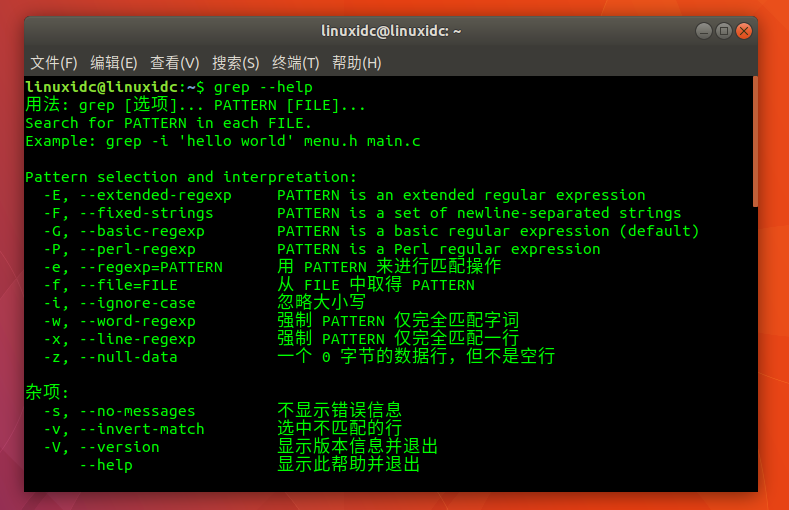Minimize the terminal window
This screenshot has width=789, height=510.
(703, 31)
